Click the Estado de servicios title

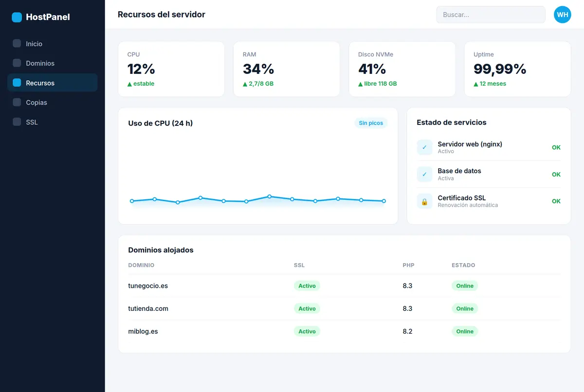(x=452, y=123)
